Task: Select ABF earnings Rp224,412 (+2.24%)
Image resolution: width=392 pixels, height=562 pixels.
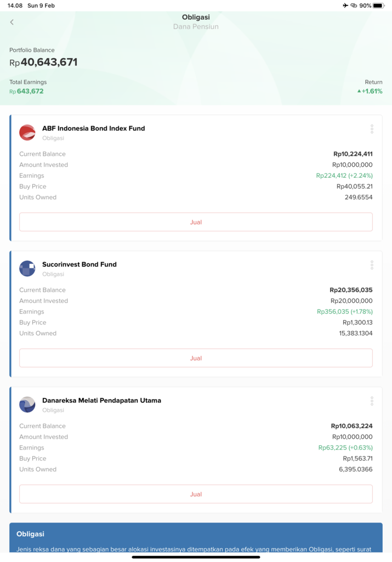Action: point(344,176)
